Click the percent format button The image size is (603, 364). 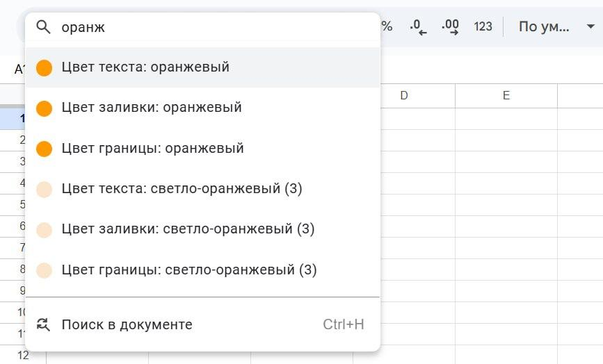coord(387,27)
